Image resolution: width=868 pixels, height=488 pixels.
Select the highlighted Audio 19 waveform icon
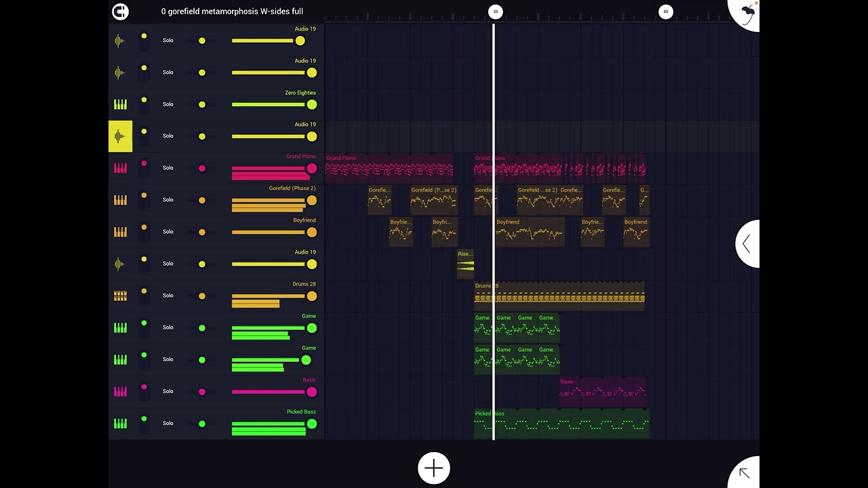120,136
